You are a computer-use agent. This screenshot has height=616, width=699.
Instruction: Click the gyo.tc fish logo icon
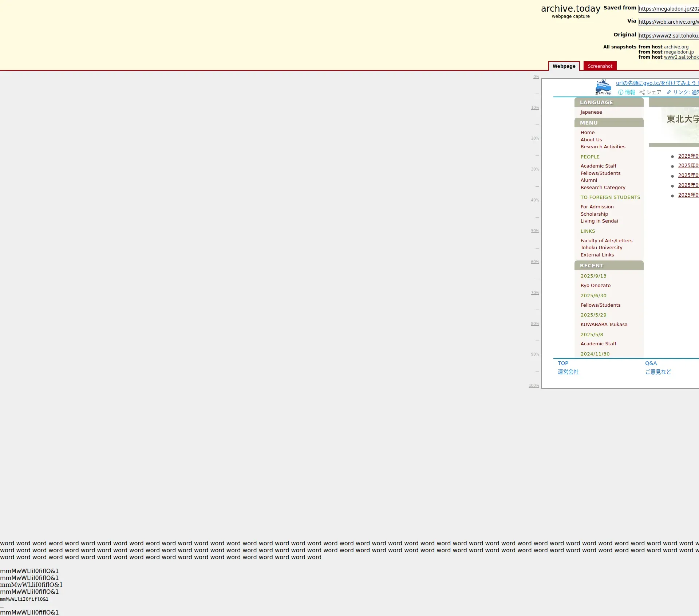tap(603, 87)
